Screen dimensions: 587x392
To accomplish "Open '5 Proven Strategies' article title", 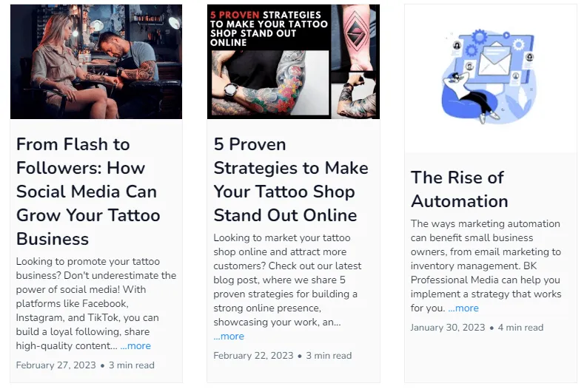I will click(291, 180).
